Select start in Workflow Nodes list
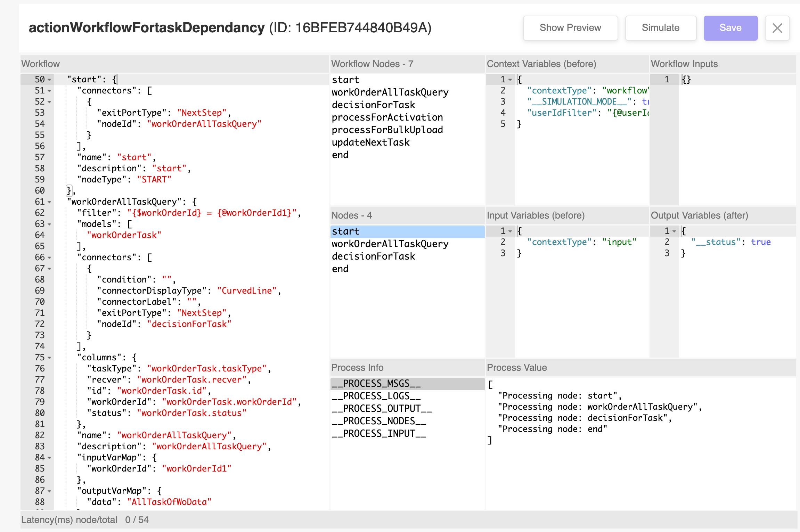Image resolution: width=800 pixels, height=532 pixels. [x=407, y=80]
